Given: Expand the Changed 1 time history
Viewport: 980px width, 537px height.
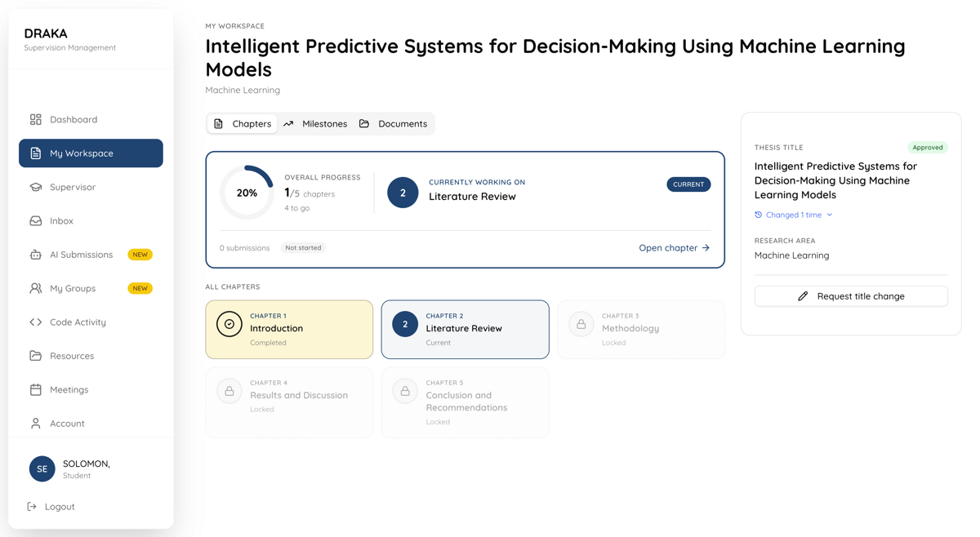Looking at the screenshot, I should [793, 215].
